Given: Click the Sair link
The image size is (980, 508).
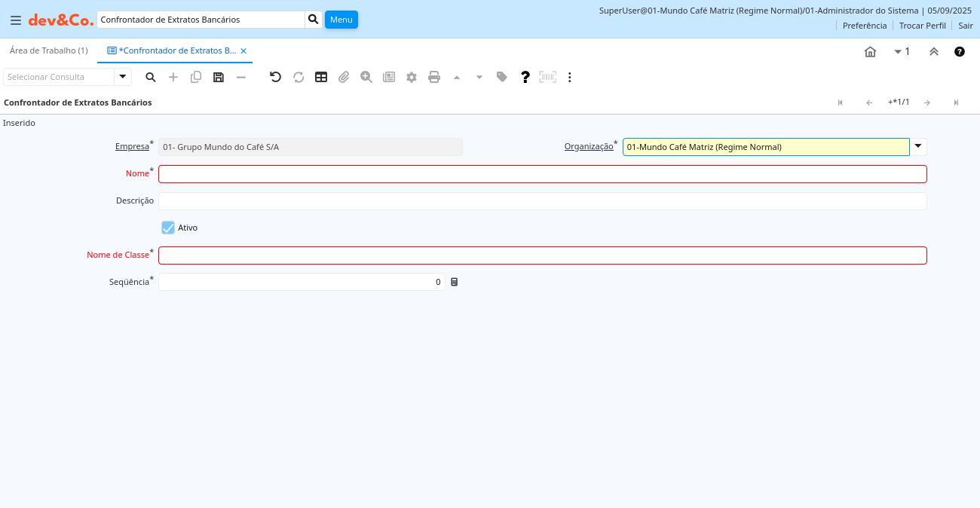Looking at the screenshot, I should (x=965, y=26).
